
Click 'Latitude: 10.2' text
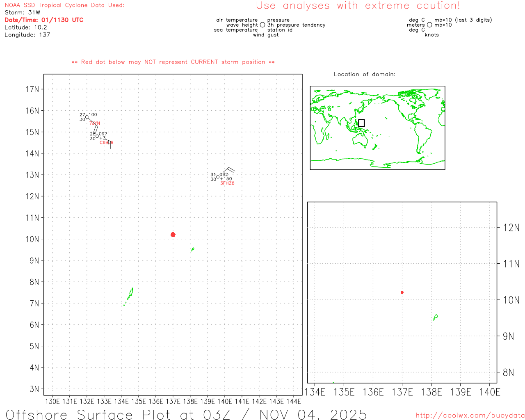point(26,27)
